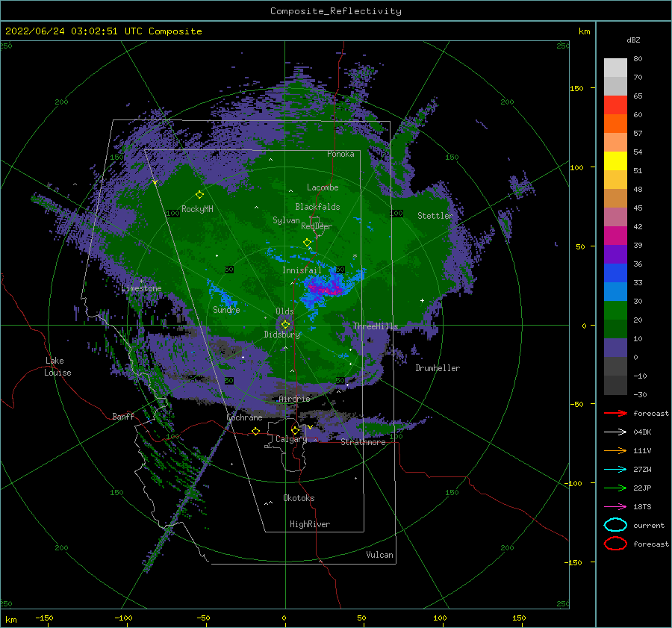Click the magenta 18TS arrow icon
Image resolution: width=672 pixels, height=628 pixels.
coord(615,507)
